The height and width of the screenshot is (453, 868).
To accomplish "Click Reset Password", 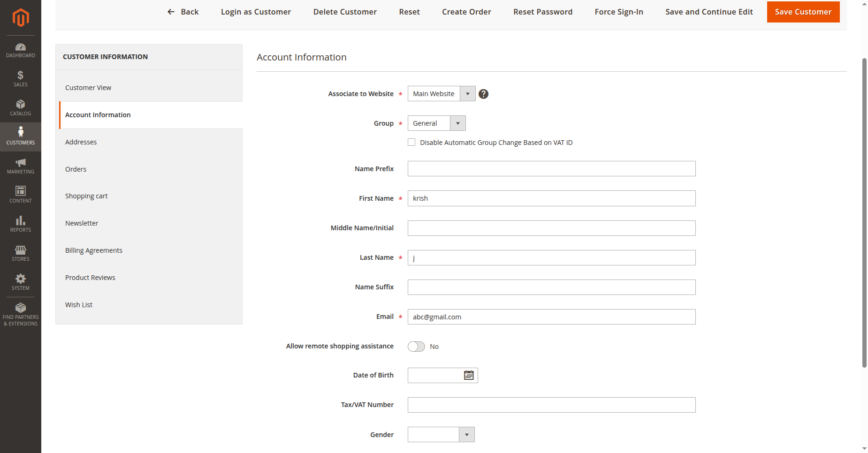I will [x=543, y=12].
